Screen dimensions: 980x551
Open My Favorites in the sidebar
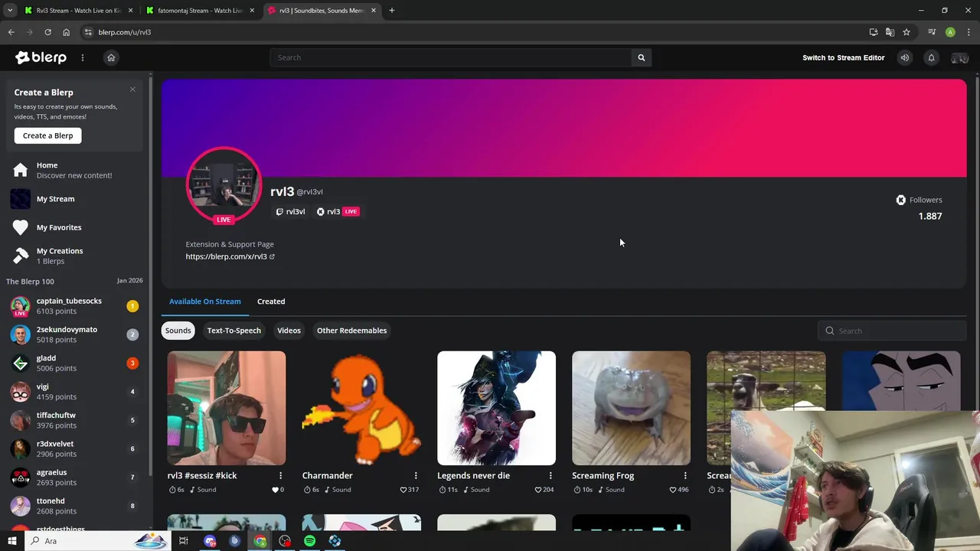click(x=74, y=227)
